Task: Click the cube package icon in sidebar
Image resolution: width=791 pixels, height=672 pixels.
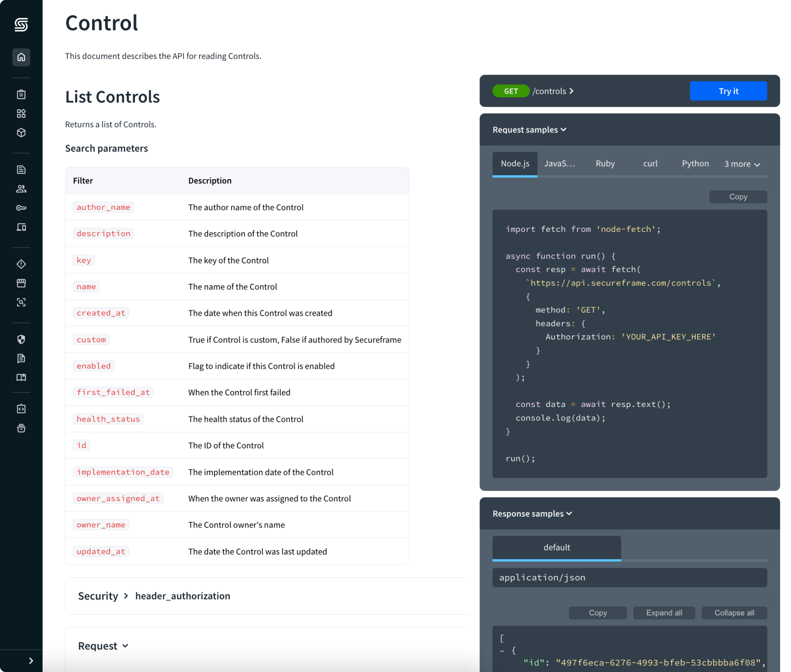Action: (x=21, y=133)
